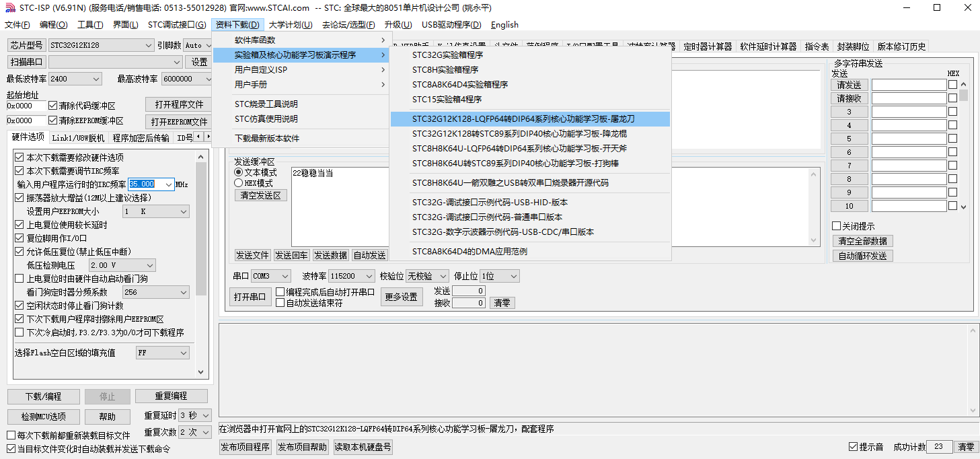Open the 软件库函数 submenu
The width and height of the screenshot is (980, 459).
pyautogui.click(x=301, y=40)
